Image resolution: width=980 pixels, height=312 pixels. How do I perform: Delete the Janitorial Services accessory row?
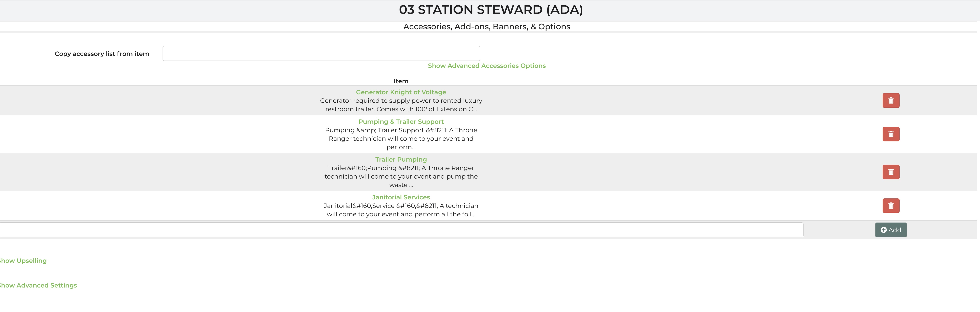(x=891, y=206)
